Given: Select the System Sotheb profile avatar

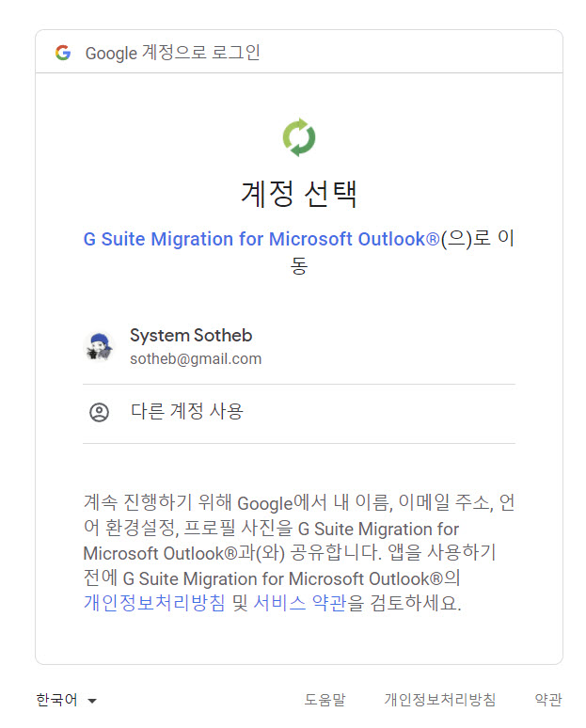Looking at the screenshot, I should (x=99, y=346).
